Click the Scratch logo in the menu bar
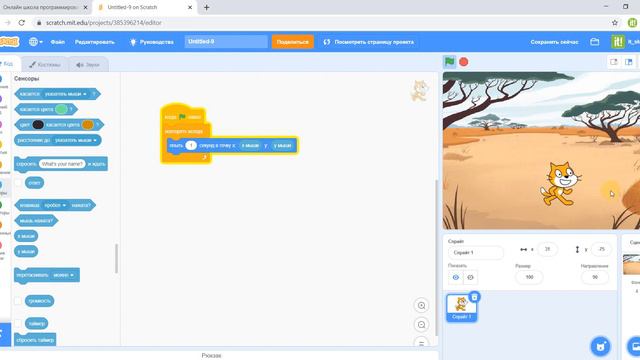Image resolution: width=640 pixels, height=360 pixels. point(9,42)
